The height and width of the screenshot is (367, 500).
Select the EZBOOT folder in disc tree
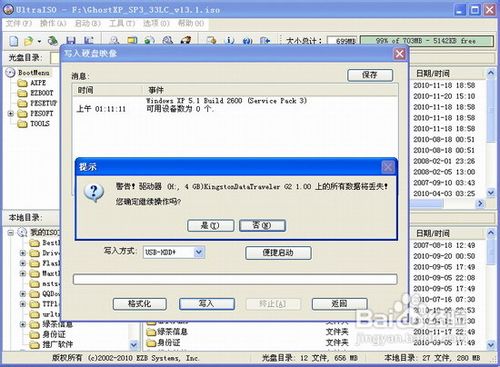click(x=42, y=93)
